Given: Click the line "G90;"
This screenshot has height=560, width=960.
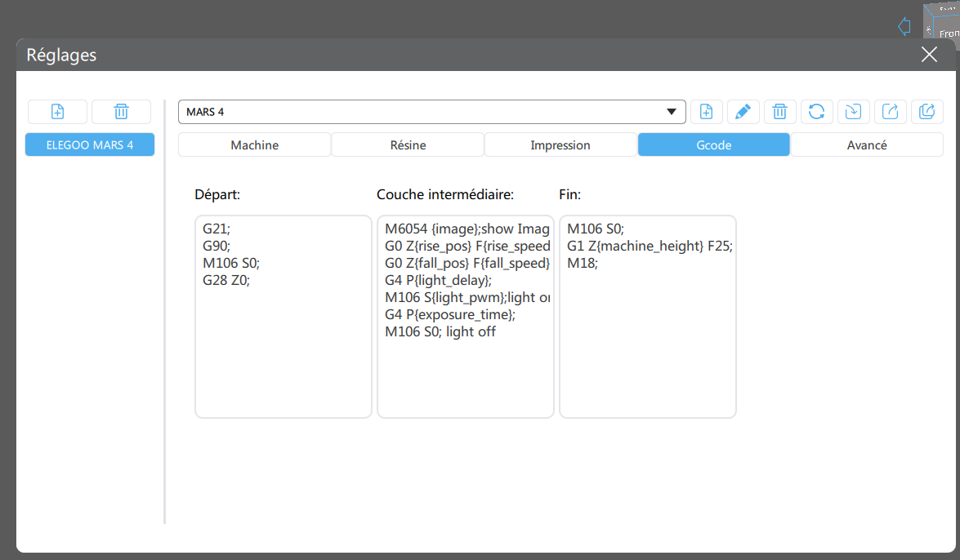Looking at the screenshot, I should tap(217, 246).
